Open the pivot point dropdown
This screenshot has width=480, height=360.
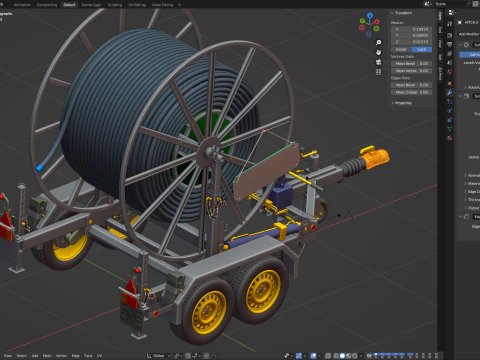click(178, 356)
